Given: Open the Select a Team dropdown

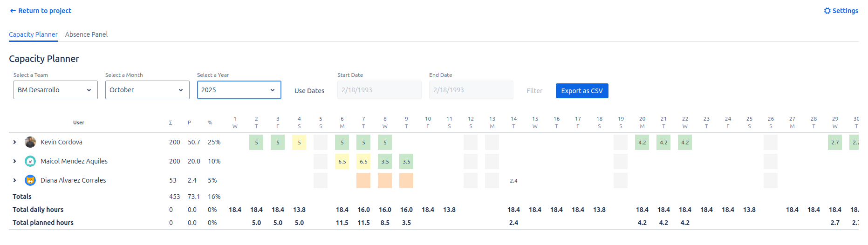Looking at the screenshot, I should [x=55, y=90].
